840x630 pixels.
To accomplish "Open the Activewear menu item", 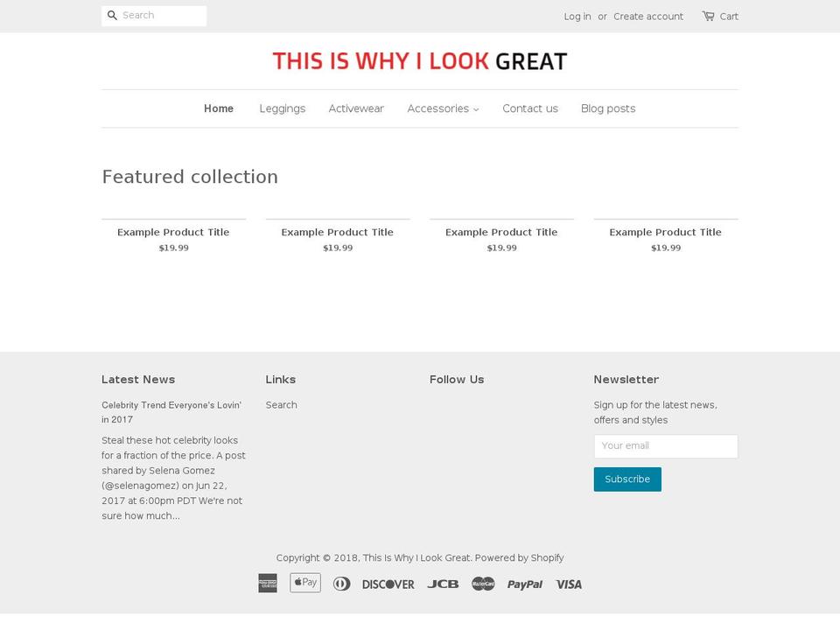I will pos(356,108).
